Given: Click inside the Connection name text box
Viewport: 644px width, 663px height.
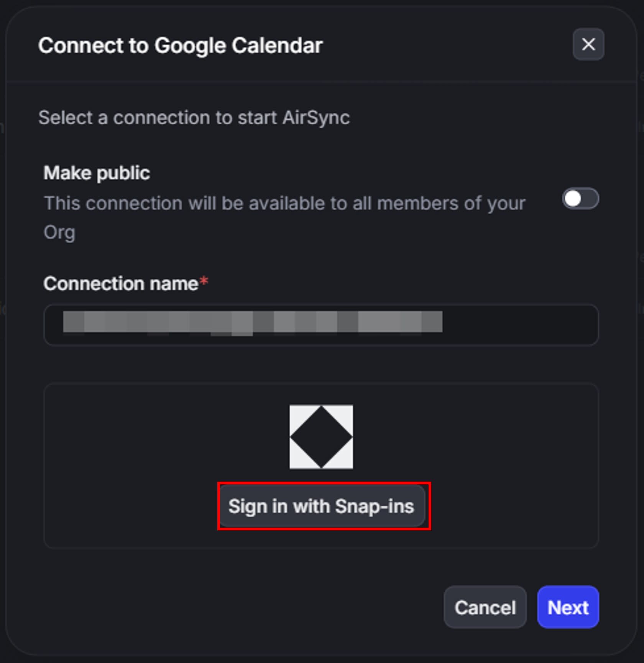Looking at the screenshot, I should point(321,325).
